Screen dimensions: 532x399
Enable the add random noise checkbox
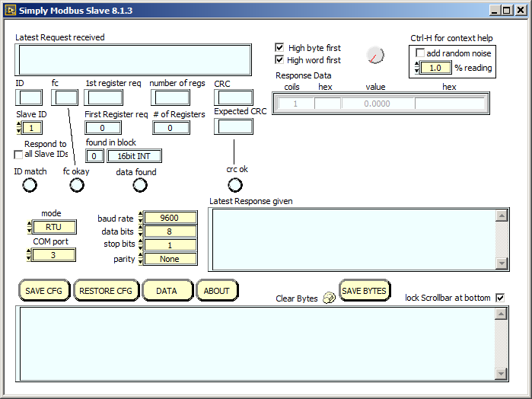pyautogui.click(x=419, y=53)
